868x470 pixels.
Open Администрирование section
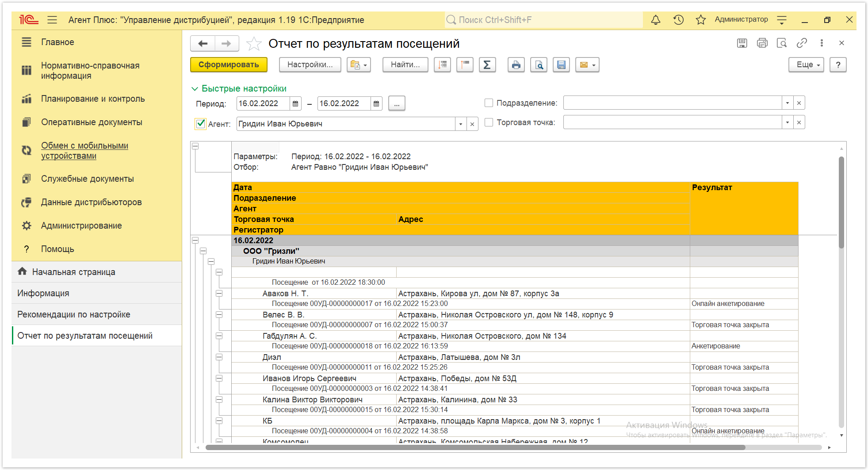click(x=81, y=225)
